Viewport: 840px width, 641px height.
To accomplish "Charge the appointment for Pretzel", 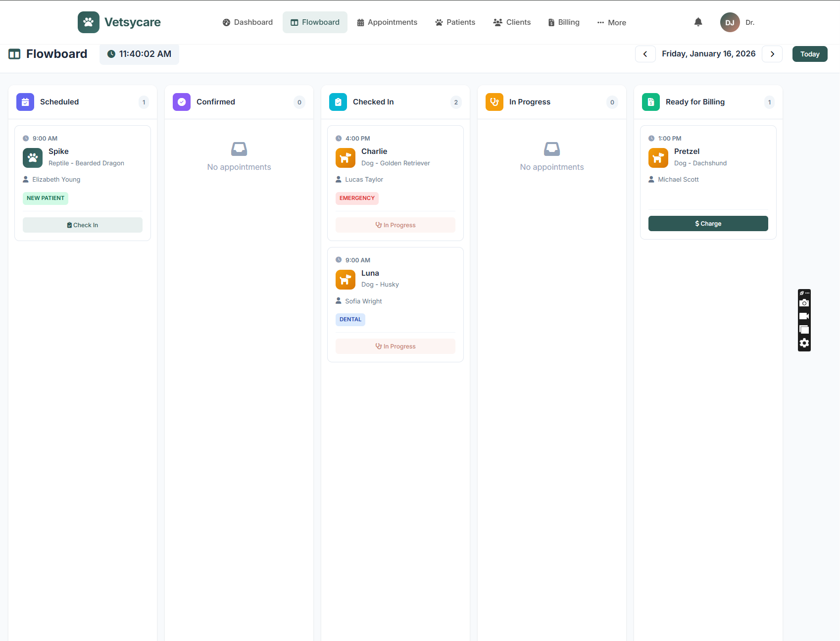I will click(708, 223).
